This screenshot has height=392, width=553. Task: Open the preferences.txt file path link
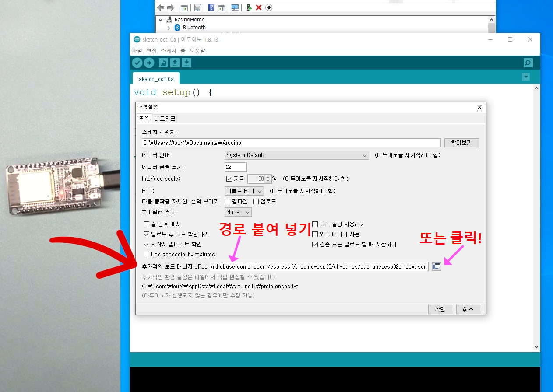pos(220,286)
